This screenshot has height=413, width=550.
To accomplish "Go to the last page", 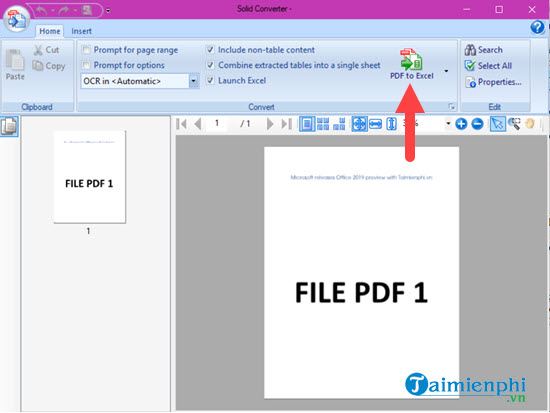I will (x=286, y=124).
